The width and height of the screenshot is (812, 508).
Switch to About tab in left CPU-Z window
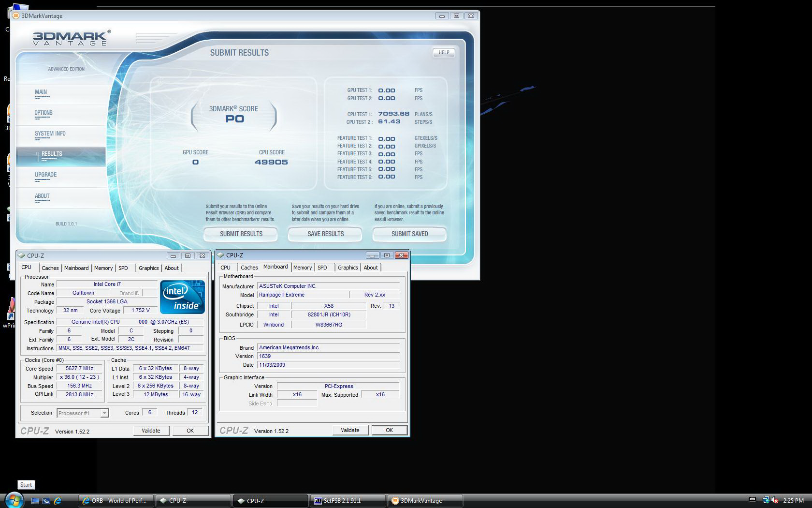pos(172,268)
